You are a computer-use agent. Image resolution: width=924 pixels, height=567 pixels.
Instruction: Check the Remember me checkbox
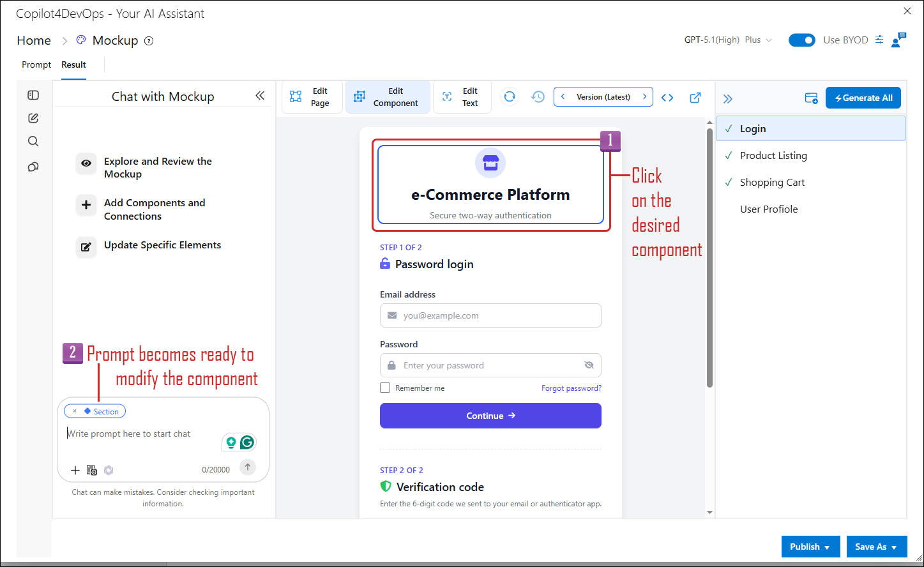click(385, 388)
